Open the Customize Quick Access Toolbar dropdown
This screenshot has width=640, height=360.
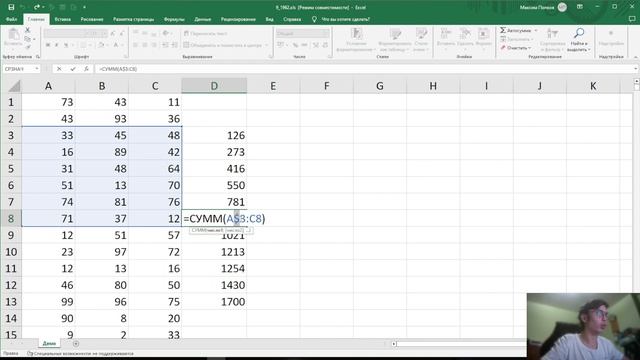pyautogui.click(x=84, y=7)
